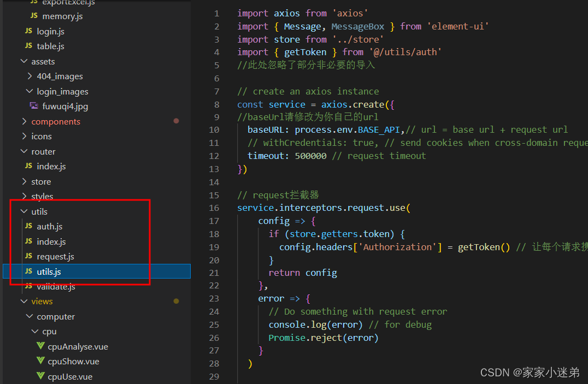The width and height of the screenshot is (588, 384).
Task: Click getToken identifier on line 4
Action: (305, 52)
